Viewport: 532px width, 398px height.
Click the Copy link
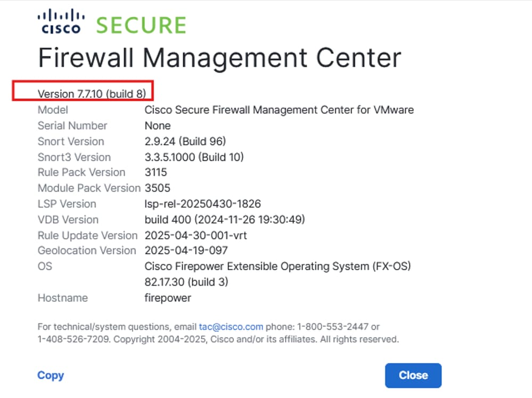click(x=51, y=375)
